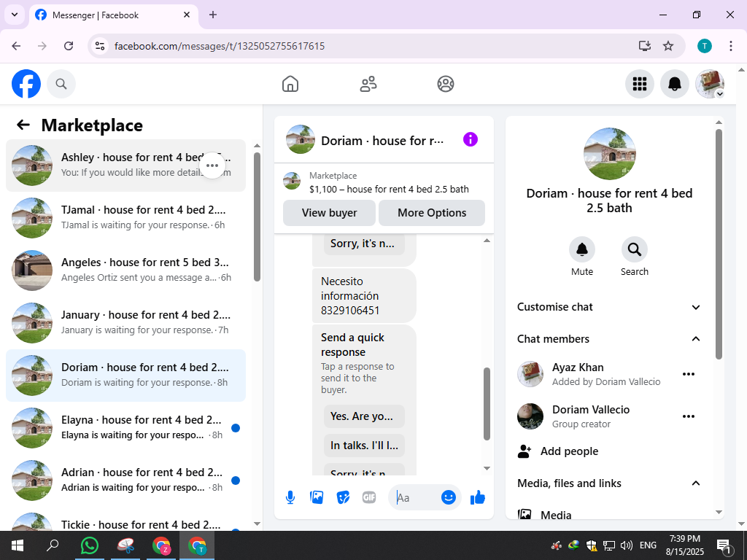Open the account profile picture menu
The width and height of the screenshot is (747, 560).
(x=710, y=84)
